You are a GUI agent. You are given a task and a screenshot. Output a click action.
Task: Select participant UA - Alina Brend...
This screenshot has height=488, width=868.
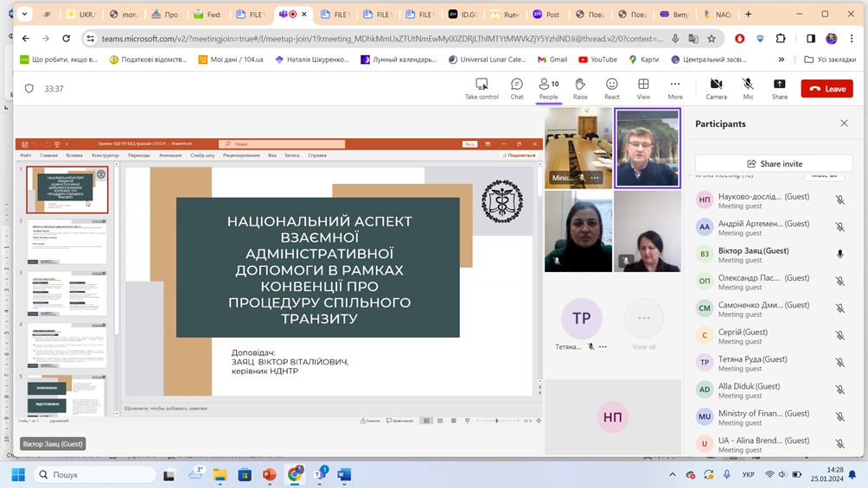[x=774, y=444]
